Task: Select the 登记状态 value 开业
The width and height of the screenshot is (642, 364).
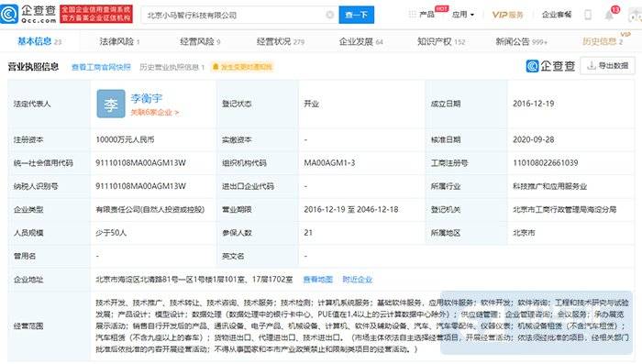Action: point(311,104)
